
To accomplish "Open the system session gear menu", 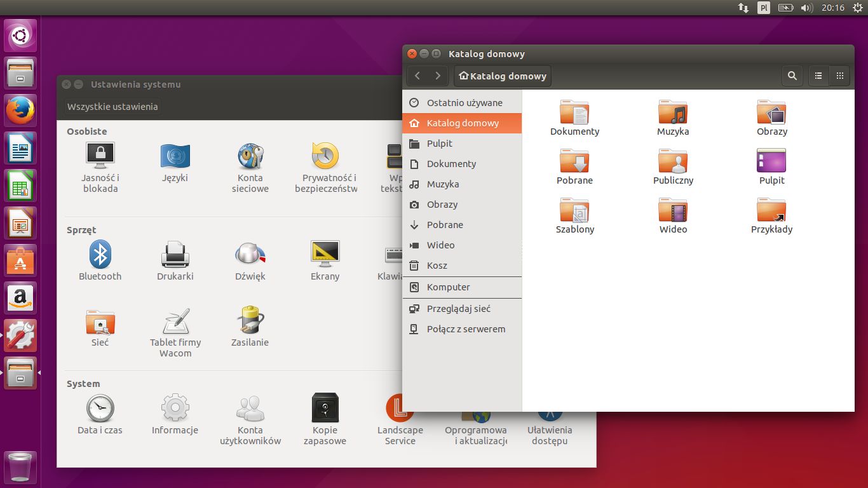I will pos(857,8).
